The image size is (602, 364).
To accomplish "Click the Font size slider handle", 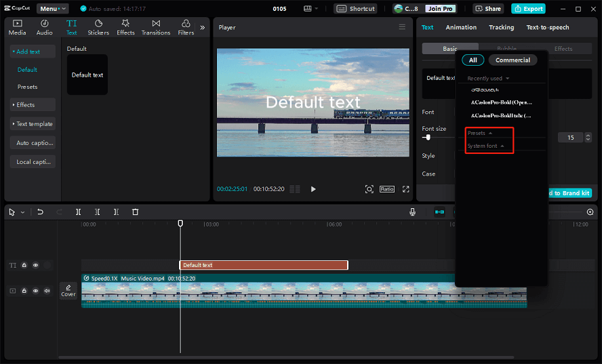I will point(428,138).
